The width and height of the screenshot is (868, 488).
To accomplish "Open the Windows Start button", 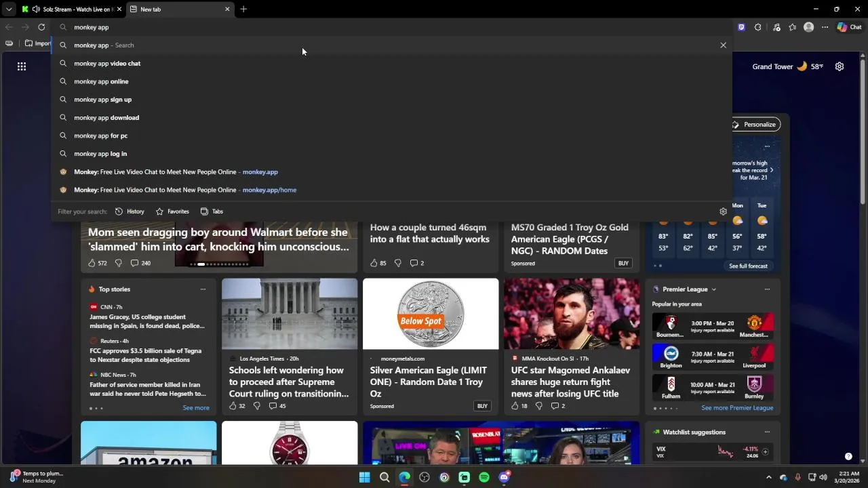I will (364, 477).
